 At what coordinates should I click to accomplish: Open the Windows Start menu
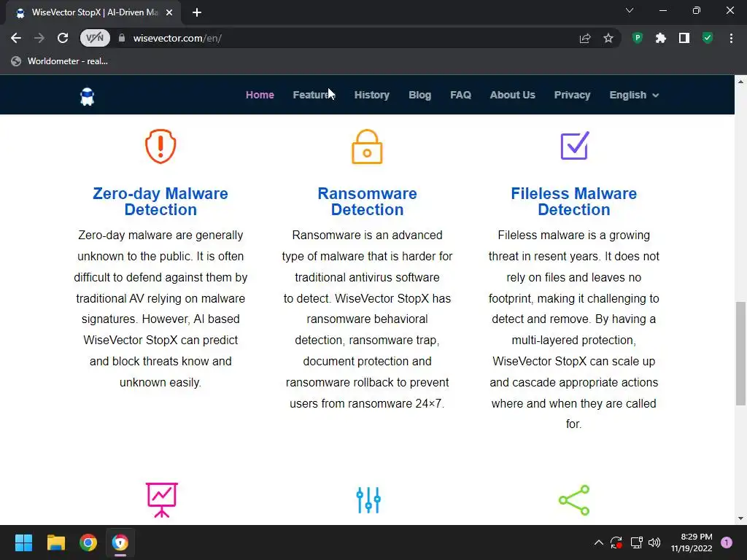point(23,542)
